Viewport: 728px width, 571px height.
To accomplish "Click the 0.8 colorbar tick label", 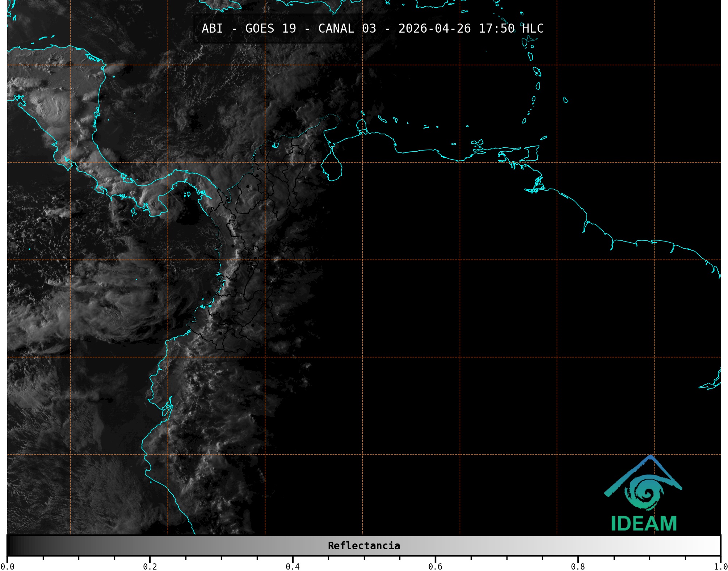I will pos(578,566).
